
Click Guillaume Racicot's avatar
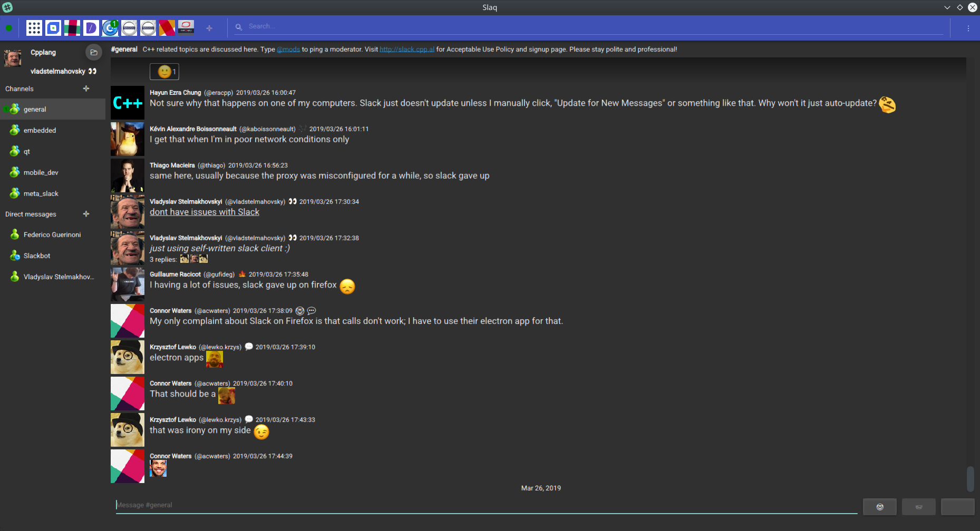(x=128, y=284)
